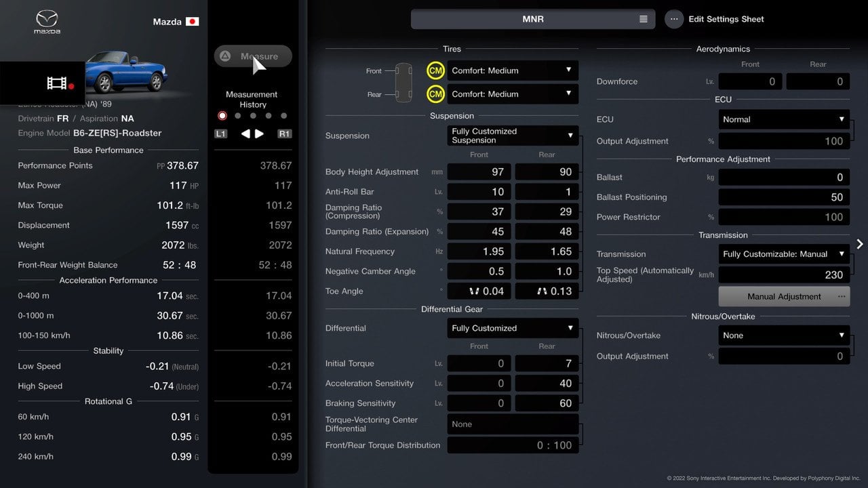The width and height of the screenshot is (868, 488).
Task: Open the Differential Fully Customized dropdown
Action: click(513, 328)
